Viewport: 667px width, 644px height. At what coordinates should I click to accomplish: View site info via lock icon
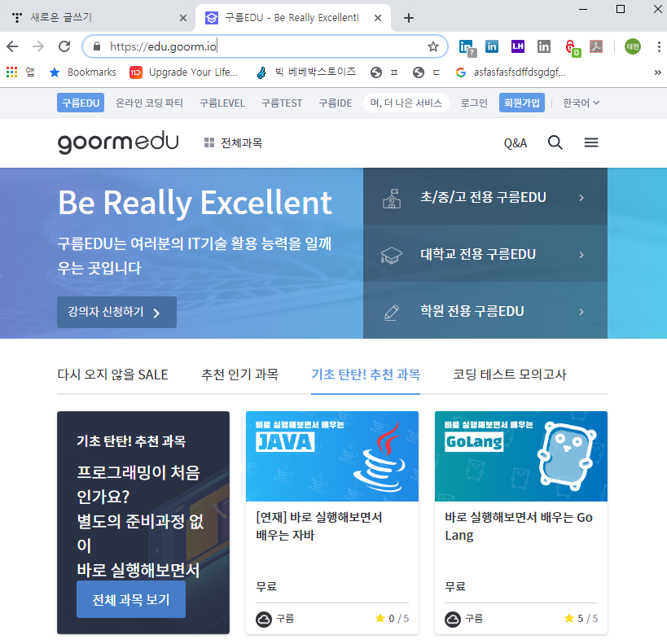97,46
